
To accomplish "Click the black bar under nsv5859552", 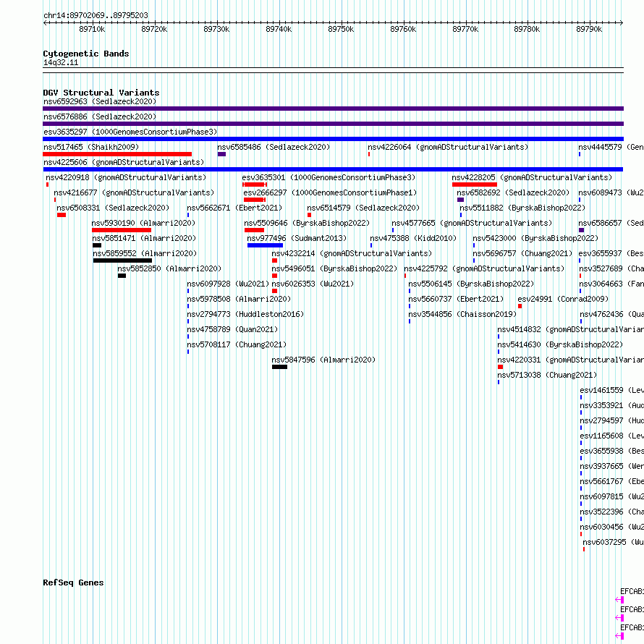I will pos(122,260).
